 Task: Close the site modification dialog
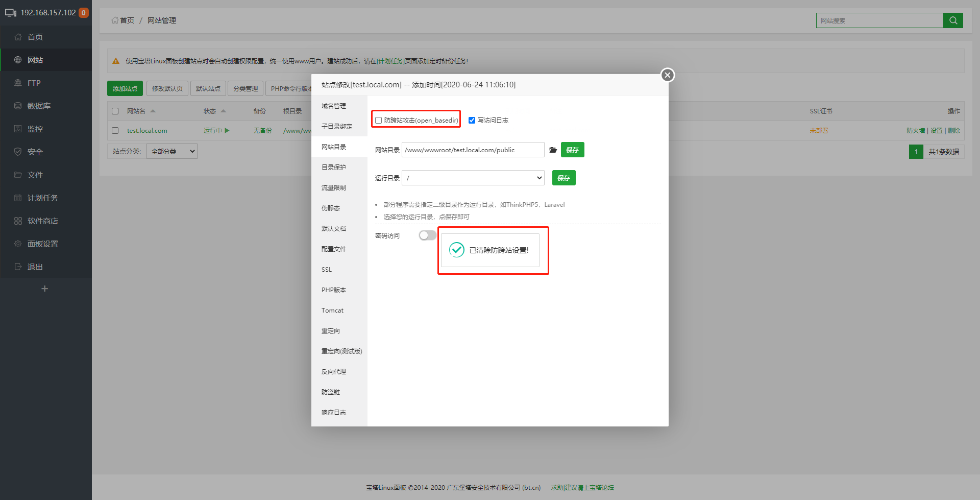pyautogui.click(x=667, y=75)
